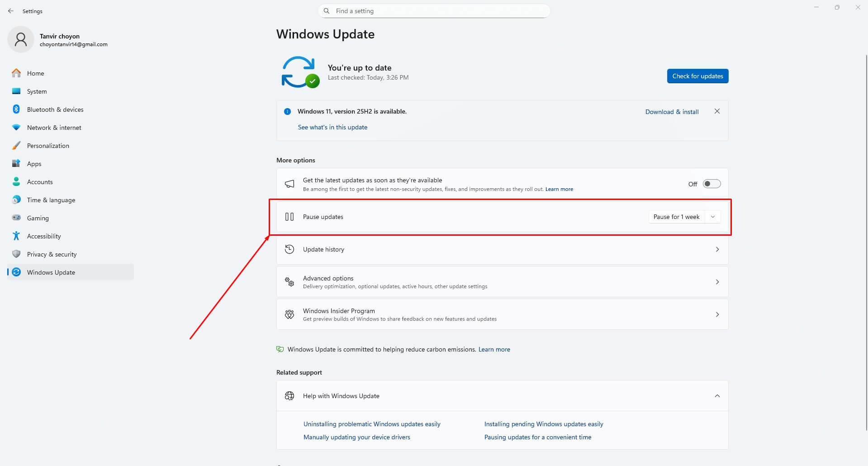Screen dimensions: 868x466
Task: Click the green leaf carbon emissions icon
Action: coord(280,349)
